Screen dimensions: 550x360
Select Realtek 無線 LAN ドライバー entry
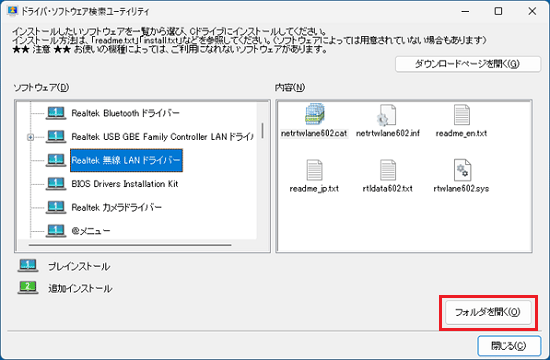[126, 160]
